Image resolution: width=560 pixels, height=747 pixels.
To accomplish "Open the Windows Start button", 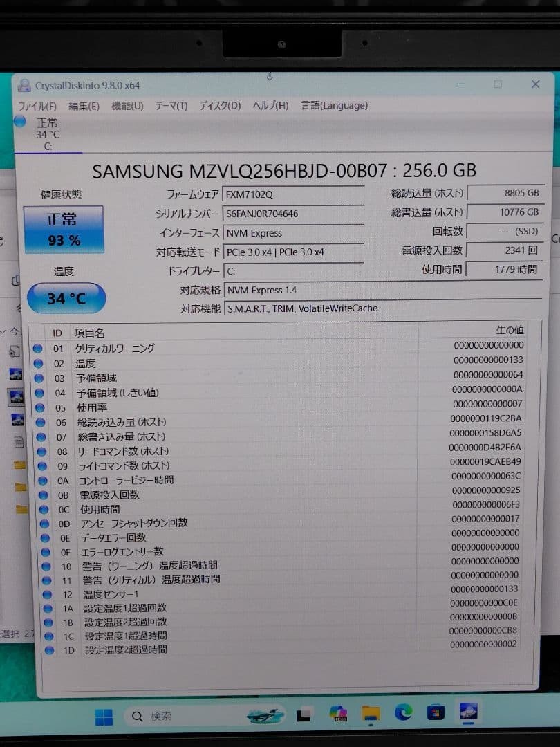I will [x=103, y=717].
